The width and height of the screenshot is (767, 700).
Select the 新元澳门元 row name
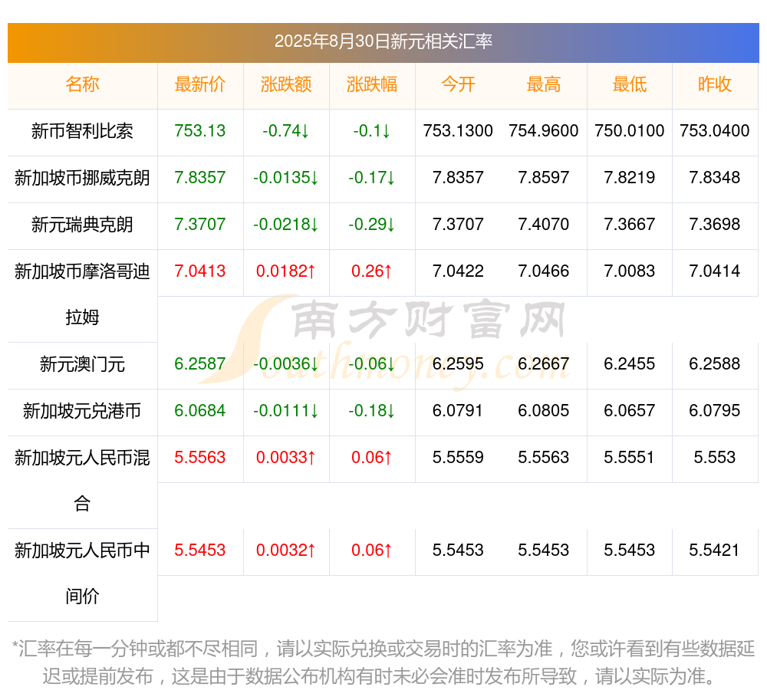82,364
